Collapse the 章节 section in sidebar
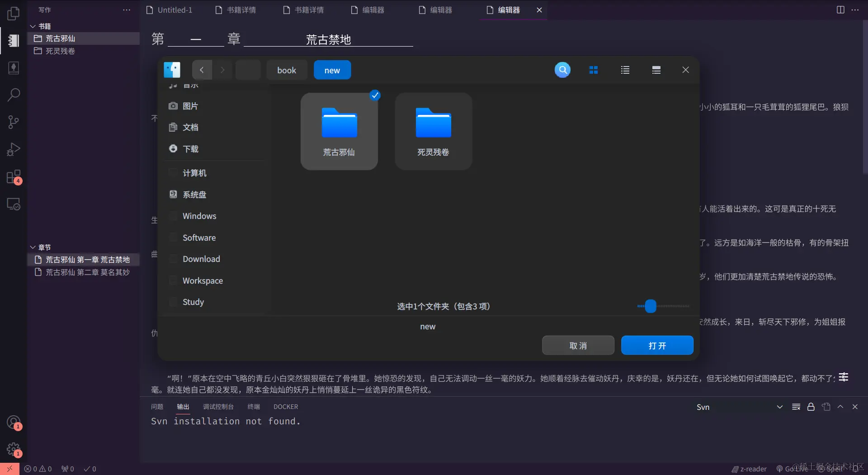The width and height of the screenshot is (868, 475). (x=32, y=247)
